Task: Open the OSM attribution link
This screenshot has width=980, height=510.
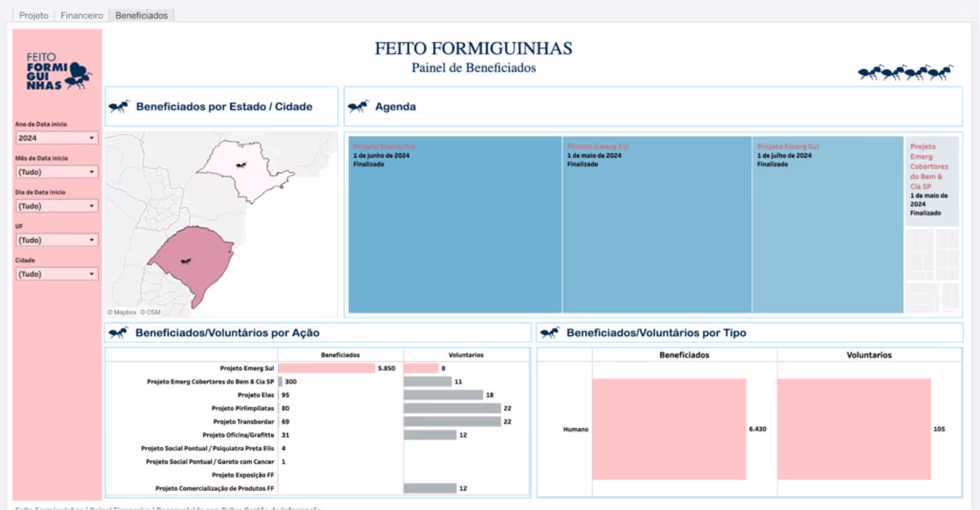Action: (150, 312)
